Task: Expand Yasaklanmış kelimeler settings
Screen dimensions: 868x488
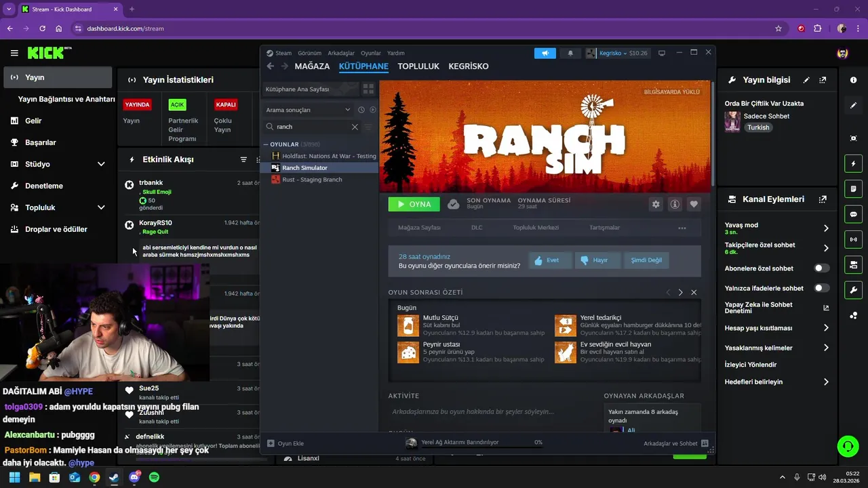Action: tap(826, 348)
